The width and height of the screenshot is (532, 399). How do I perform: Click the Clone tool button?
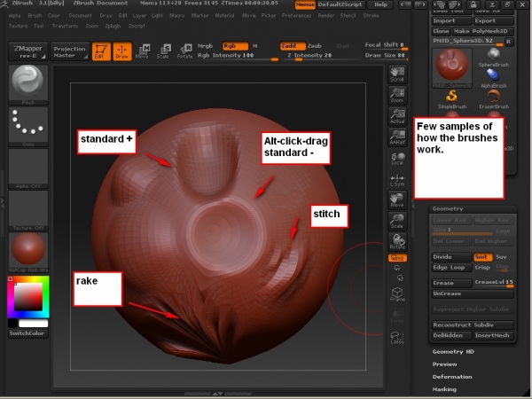(441, 31)
